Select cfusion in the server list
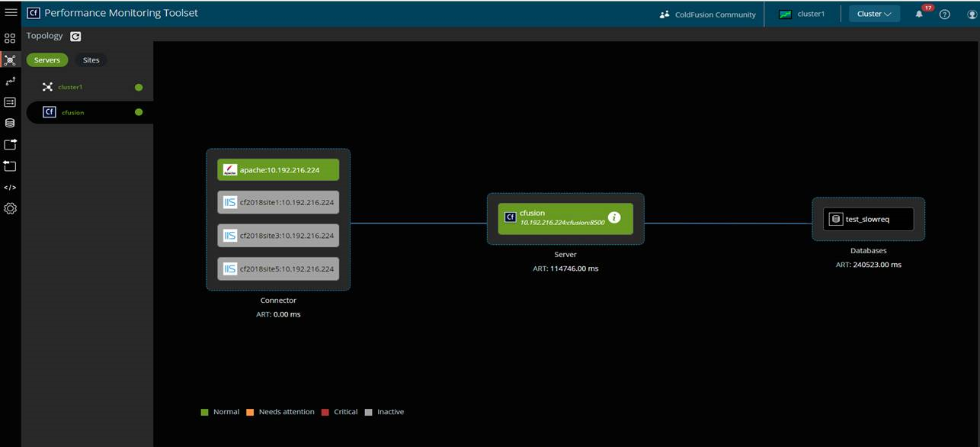Viewport: 980px width, 447px height. click(x=90, y=112)
